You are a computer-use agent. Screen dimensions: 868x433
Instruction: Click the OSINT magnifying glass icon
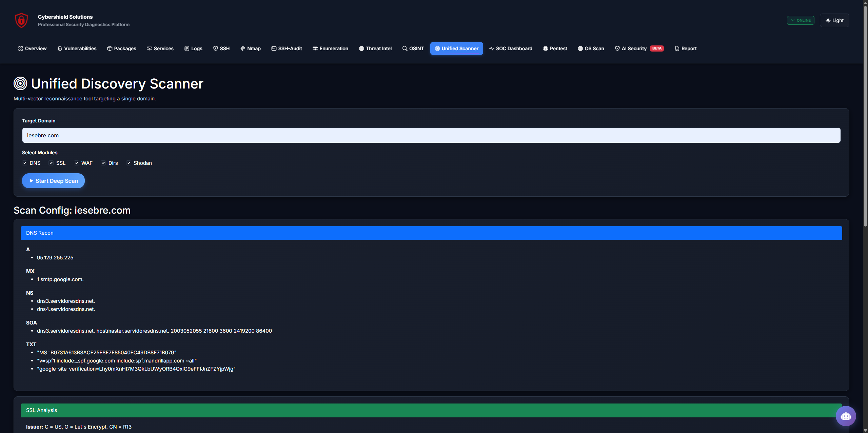point(404,48)
